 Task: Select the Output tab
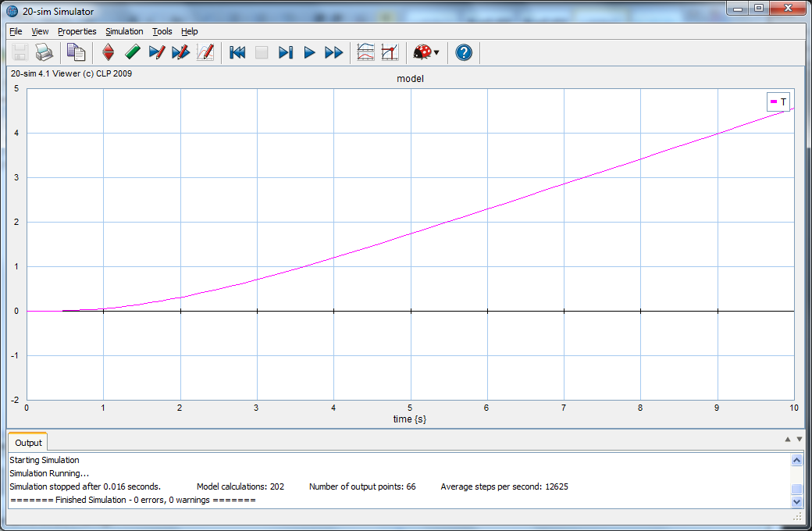click(x=28, y=443)
